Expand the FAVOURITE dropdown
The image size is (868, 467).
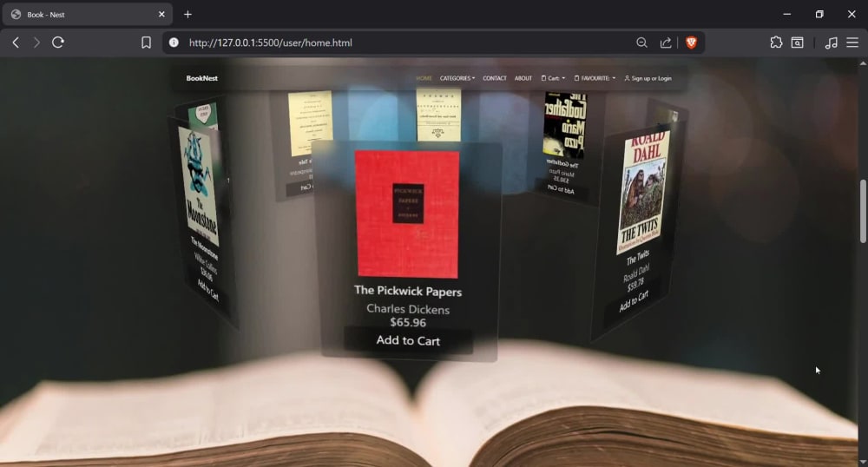[595, 78]
